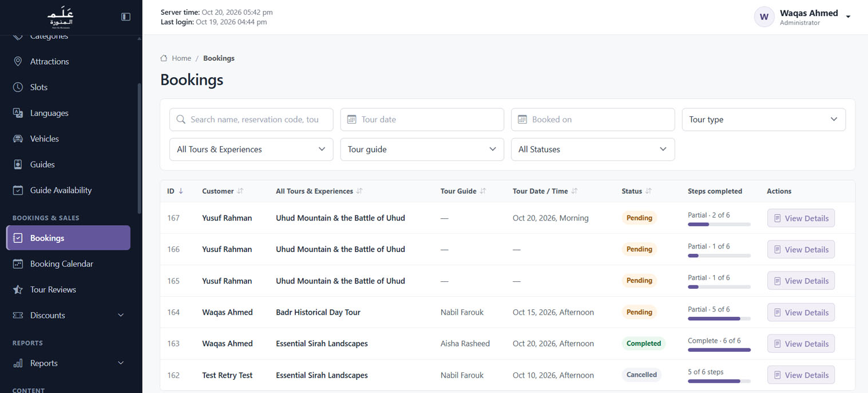Click the search magnifier icon

[181, 119]
